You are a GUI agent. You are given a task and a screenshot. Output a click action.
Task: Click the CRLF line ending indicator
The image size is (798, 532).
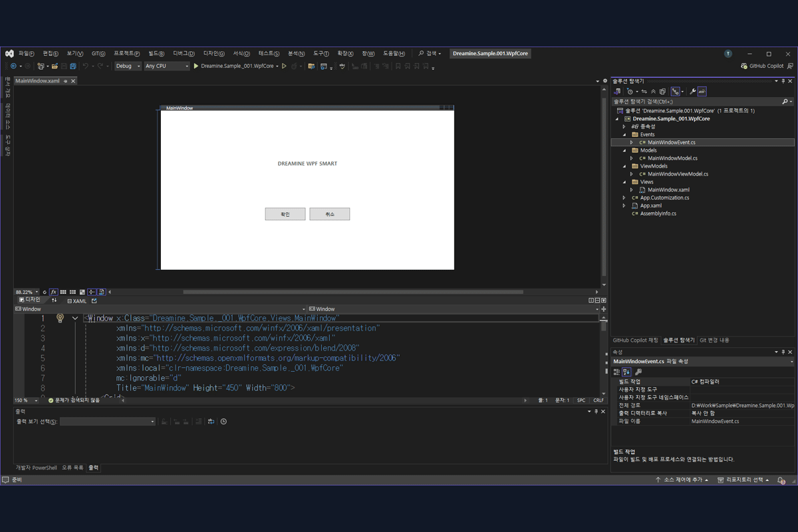(x=598, y=400)
